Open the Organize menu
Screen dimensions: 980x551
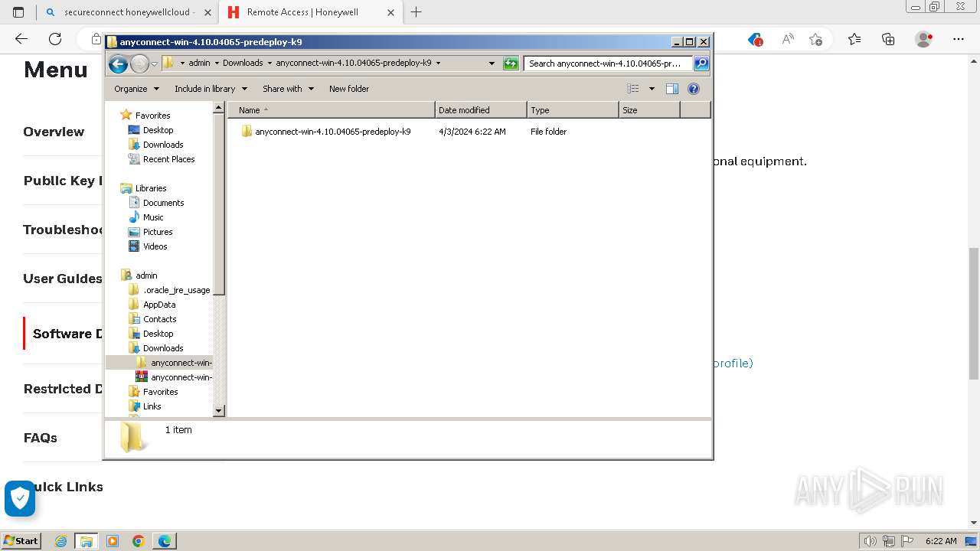click(136, 89)
